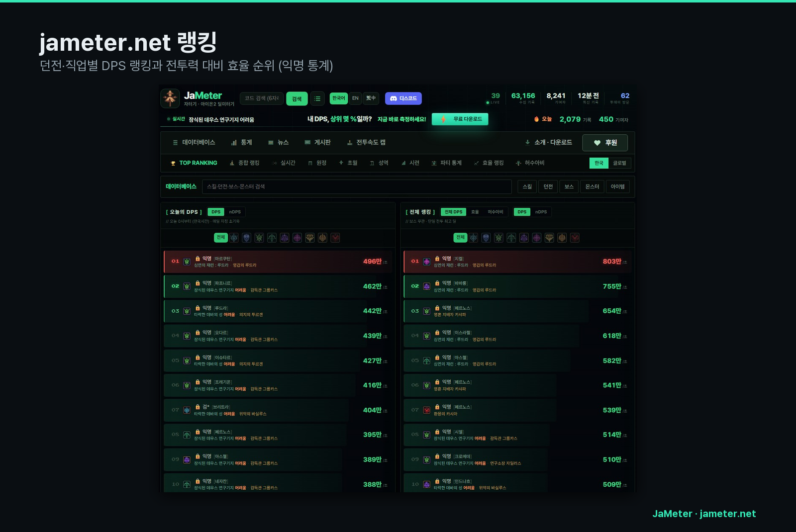This screenshot has height=532, width=796.
Task: Select gold winged class icon in 전체 랭킹
Action: (549, 238)
